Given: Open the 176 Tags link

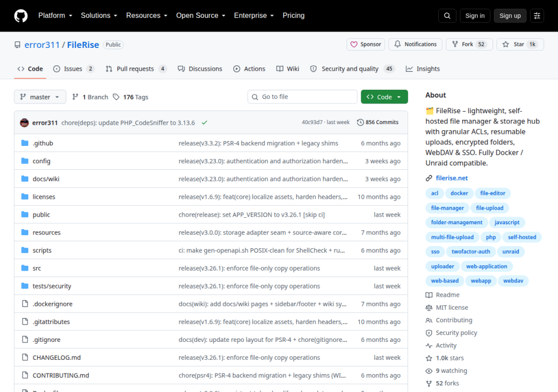Looking at the screenshot, I should pyautogui.click(x=131, y=97).
